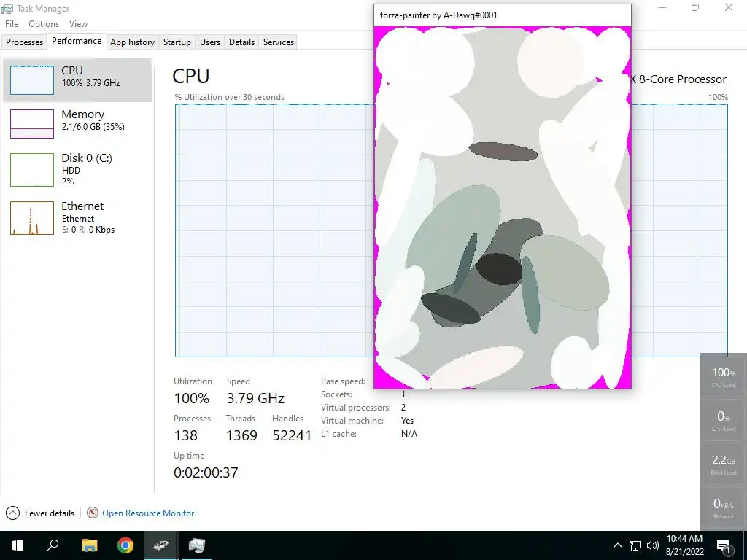Viewport: 747px width, 560px height.
Task: Select the Ethernet performance item
Action: 77,217
